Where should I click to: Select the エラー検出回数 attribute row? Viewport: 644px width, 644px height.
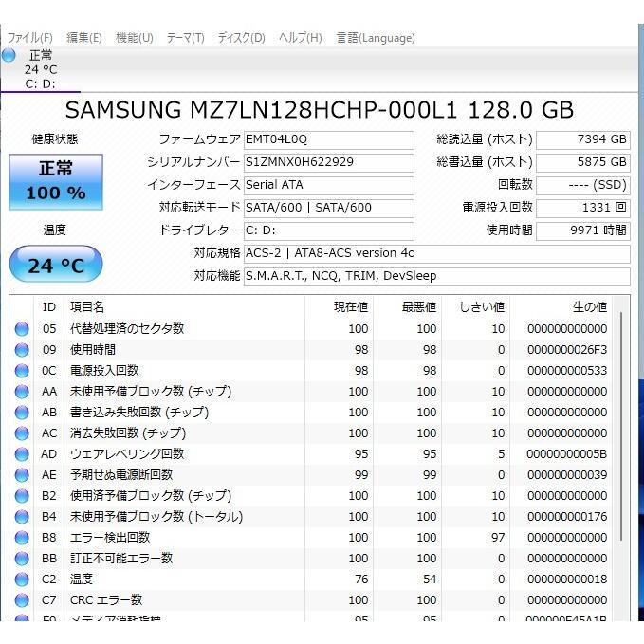point(311,538)
